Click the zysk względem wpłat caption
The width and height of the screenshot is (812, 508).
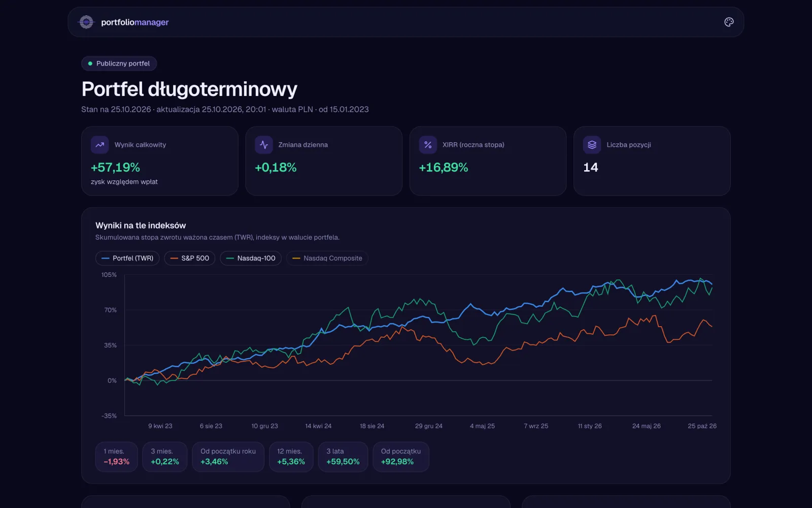124,182
